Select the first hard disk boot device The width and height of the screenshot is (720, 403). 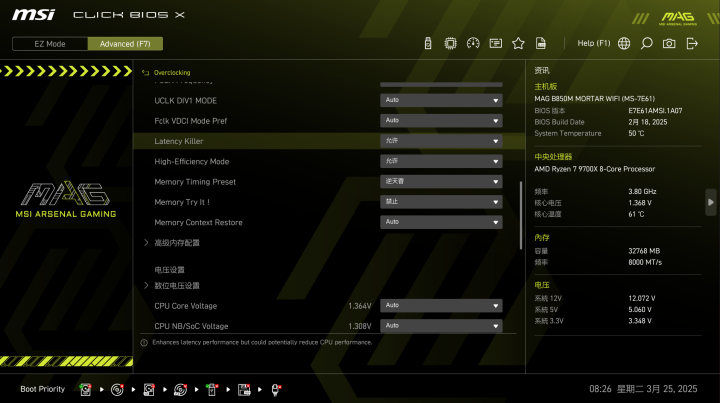click(85, 390)
